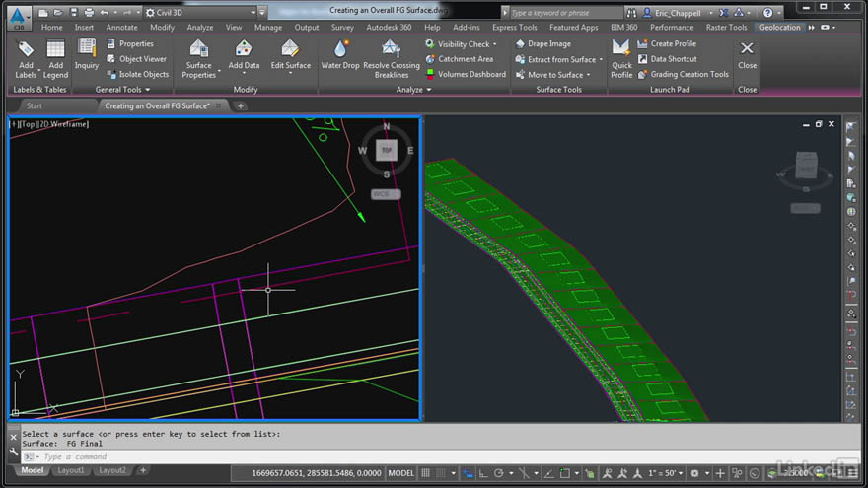Click Resolve Crossing Breaklines
Screen dimensions: 868x488
(x=392, y=60)
